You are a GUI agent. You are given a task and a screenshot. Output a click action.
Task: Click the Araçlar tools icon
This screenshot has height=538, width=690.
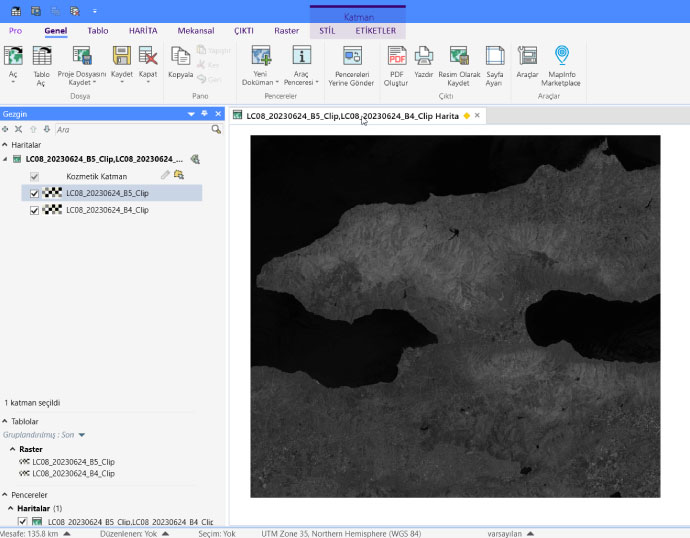point(527,62)
